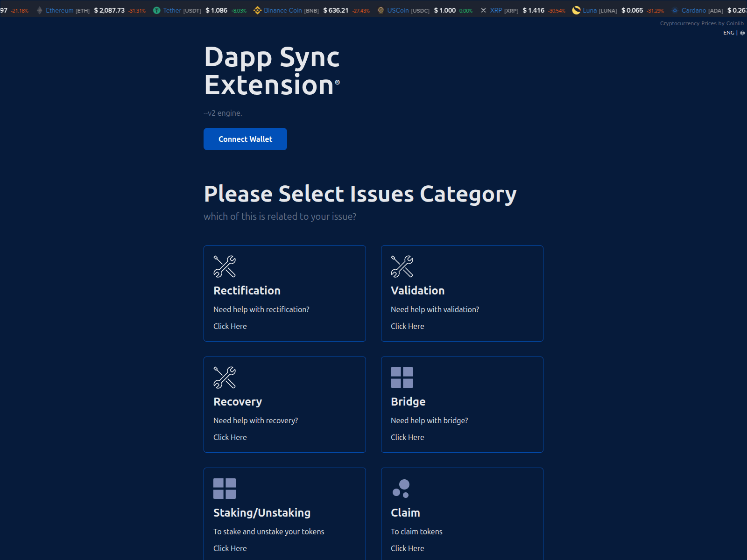The image size is (747, 560).
Task: Click the Binance Coin diamond icon
Action: pyautogui.click(x=258, y=10)
